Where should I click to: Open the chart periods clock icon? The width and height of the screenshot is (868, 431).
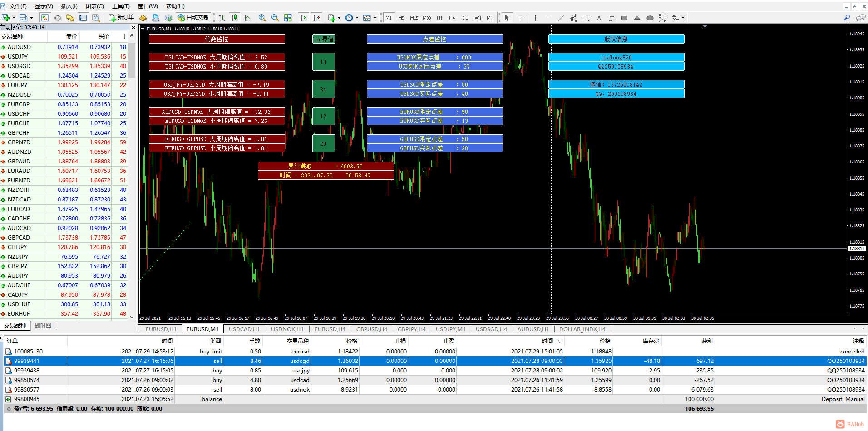349,18
